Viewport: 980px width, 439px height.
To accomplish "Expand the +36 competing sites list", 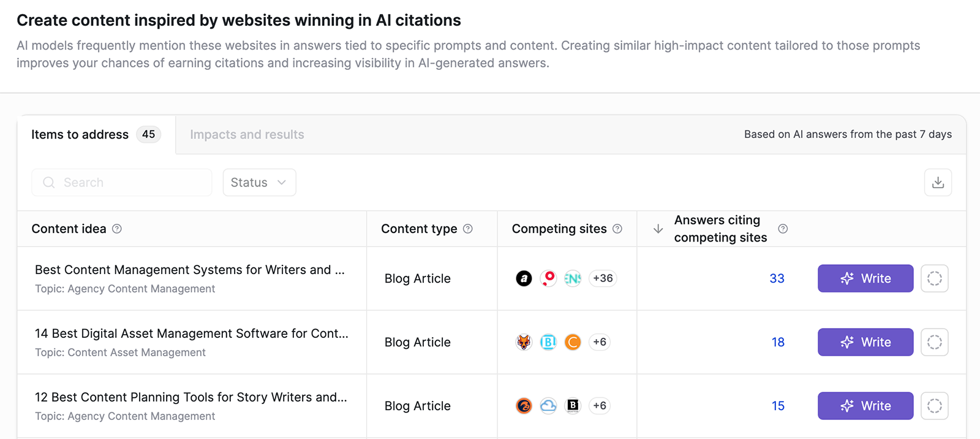I will [602, 278].
